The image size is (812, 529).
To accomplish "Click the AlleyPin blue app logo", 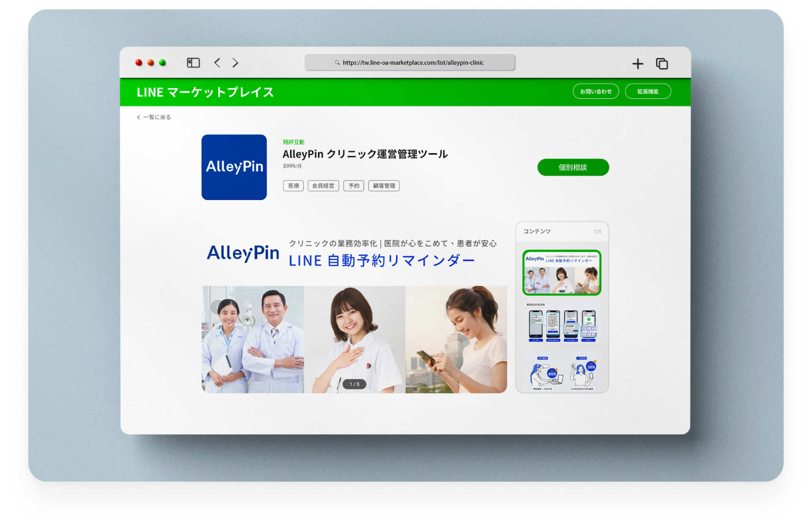I will point(234,167).
